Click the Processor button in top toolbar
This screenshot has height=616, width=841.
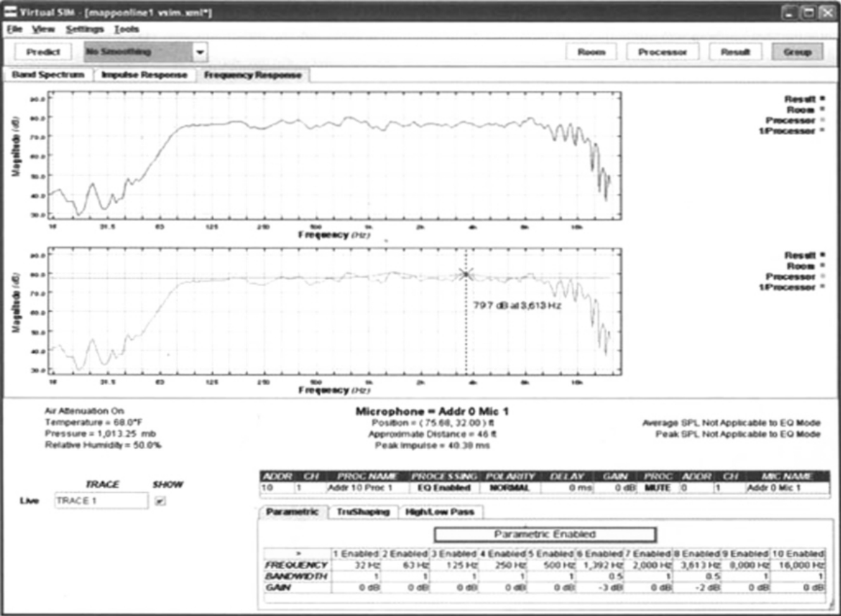click(x=662, y=52)
